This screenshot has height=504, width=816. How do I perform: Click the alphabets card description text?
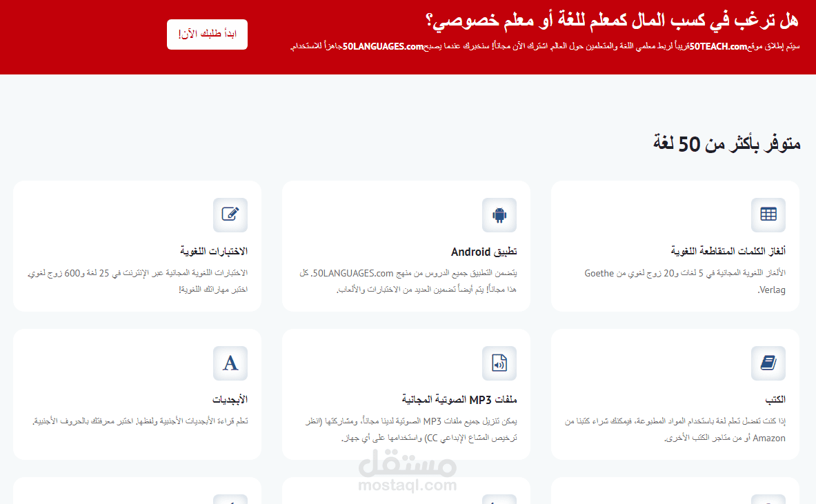click(140, 421)
